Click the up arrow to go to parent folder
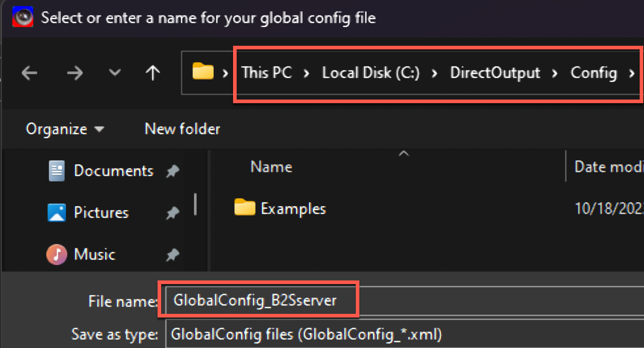 (152, 73)
